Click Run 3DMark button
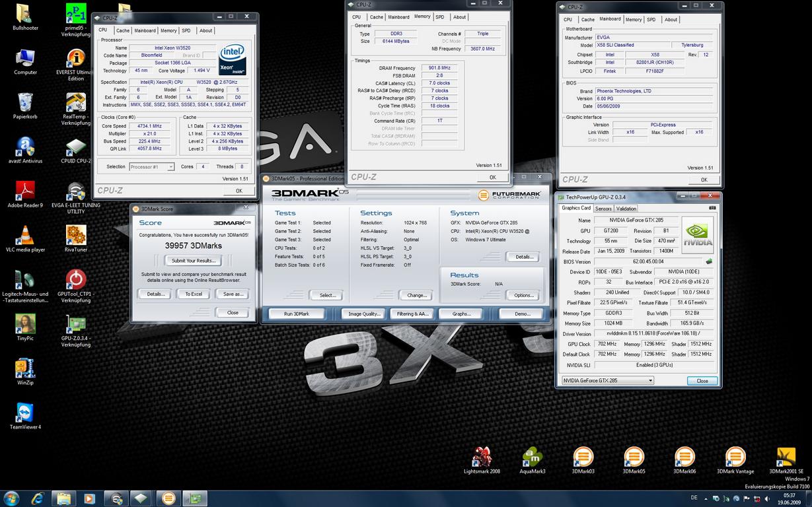Screen dimensions: 812x507 [x=296, y=314]
